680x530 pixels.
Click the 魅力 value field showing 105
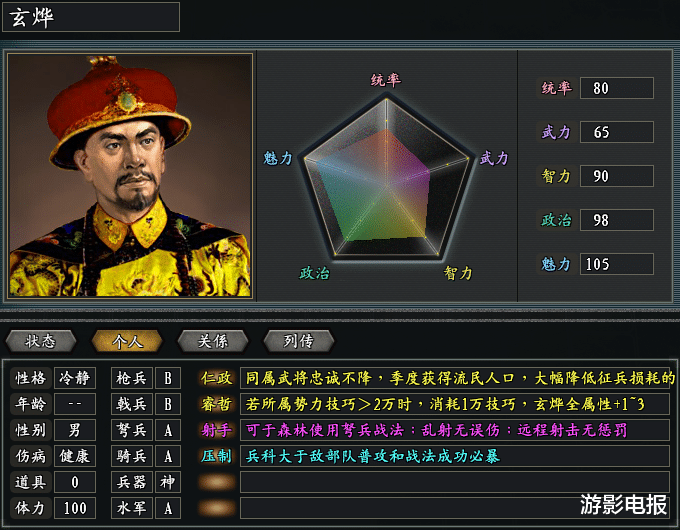617,264
